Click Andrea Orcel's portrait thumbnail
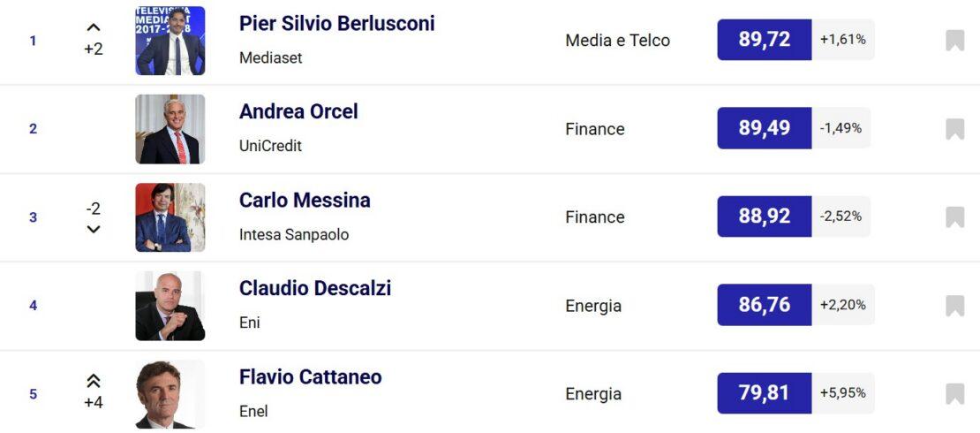 point(170,129)
